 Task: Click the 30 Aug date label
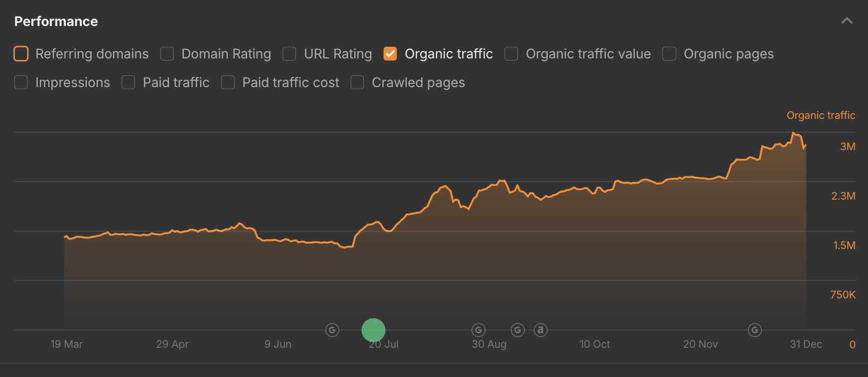click(x=489, y=344)
